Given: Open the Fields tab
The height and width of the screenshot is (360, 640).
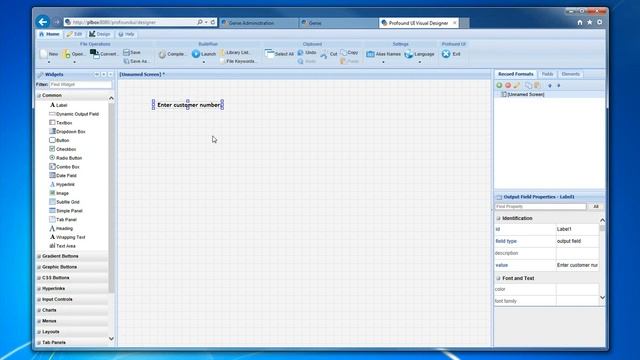Looking at the screenshot, I should coord(547,74).
